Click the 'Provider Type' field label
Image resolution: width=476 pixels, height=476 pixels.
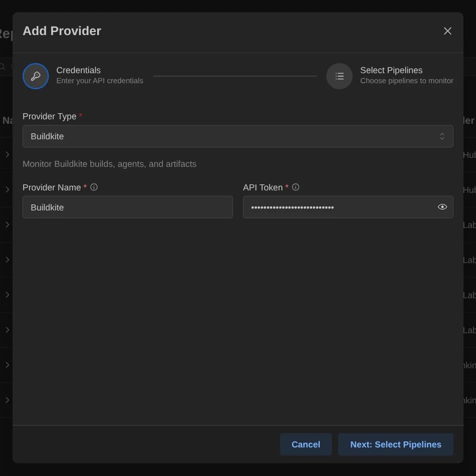49,116
